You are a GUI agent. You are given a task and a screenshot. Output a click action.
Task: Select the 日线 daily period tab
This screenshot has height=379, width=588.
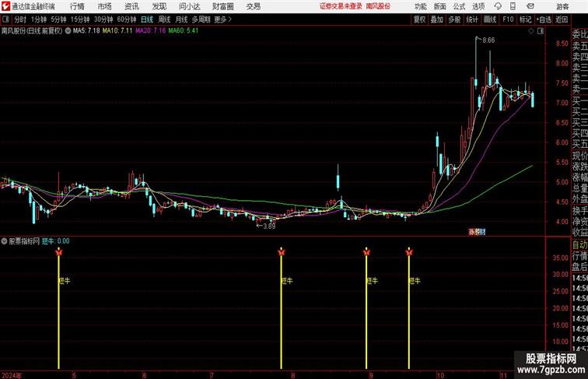[147, 19]
